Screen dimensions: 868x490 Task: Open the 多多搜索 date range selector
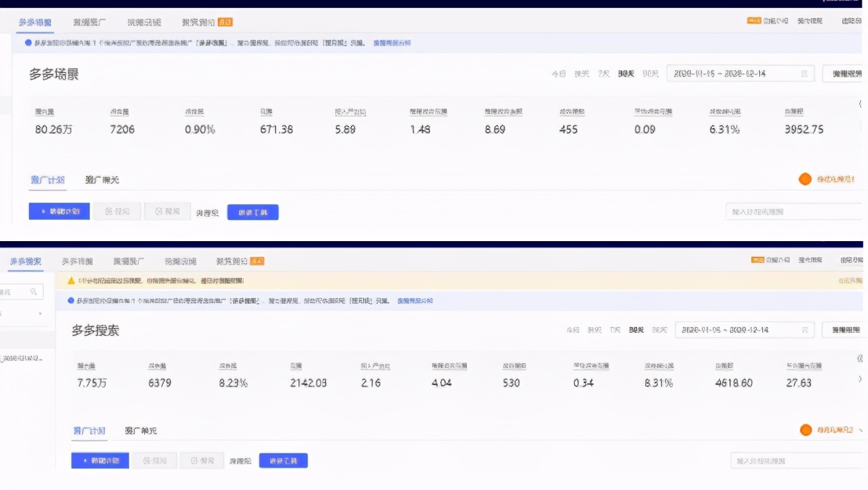[744, 330]
